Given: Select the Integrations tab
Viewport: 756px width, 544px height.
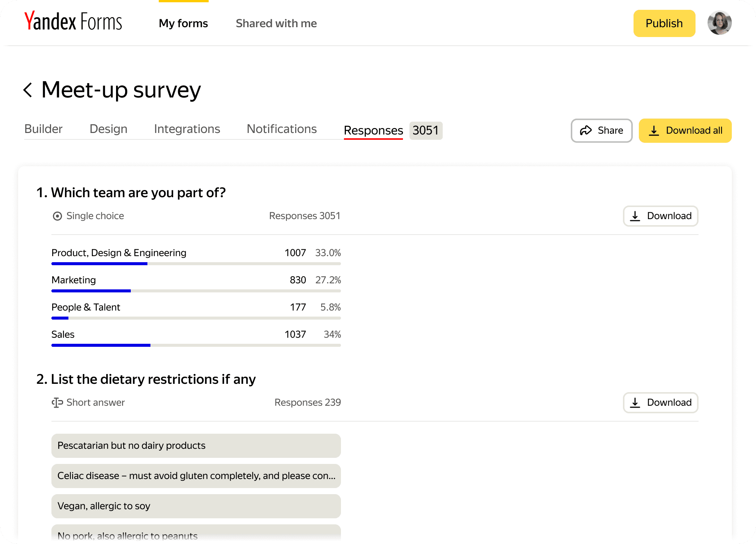Looking at the screenshot, I should [187, 129].
